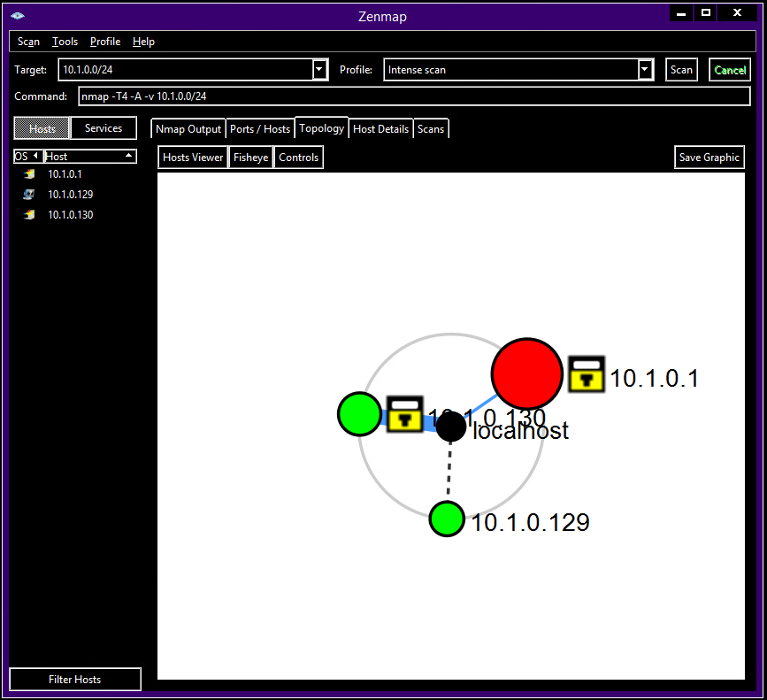
Task: Click the OS icon beside host 10.1.0.130
Action: click(29, 215)
